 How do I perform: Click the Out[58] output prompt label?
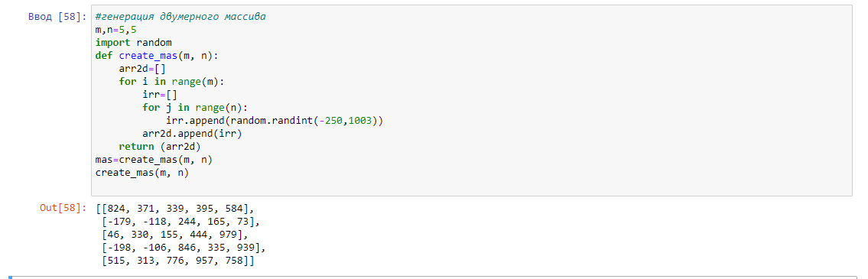[x=63, y=209]
